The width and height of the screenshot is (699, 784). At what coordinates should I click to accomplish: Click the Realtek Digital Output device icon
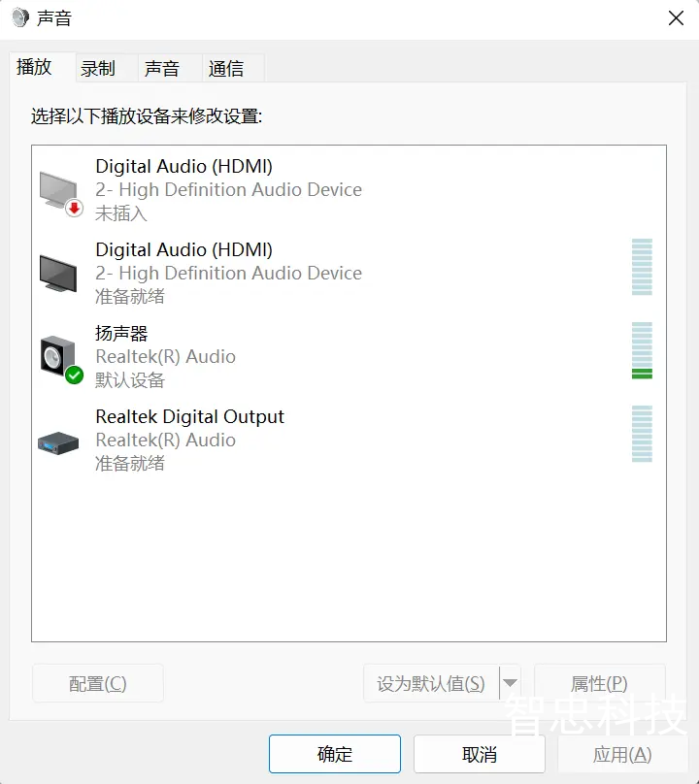pos(58,442)
